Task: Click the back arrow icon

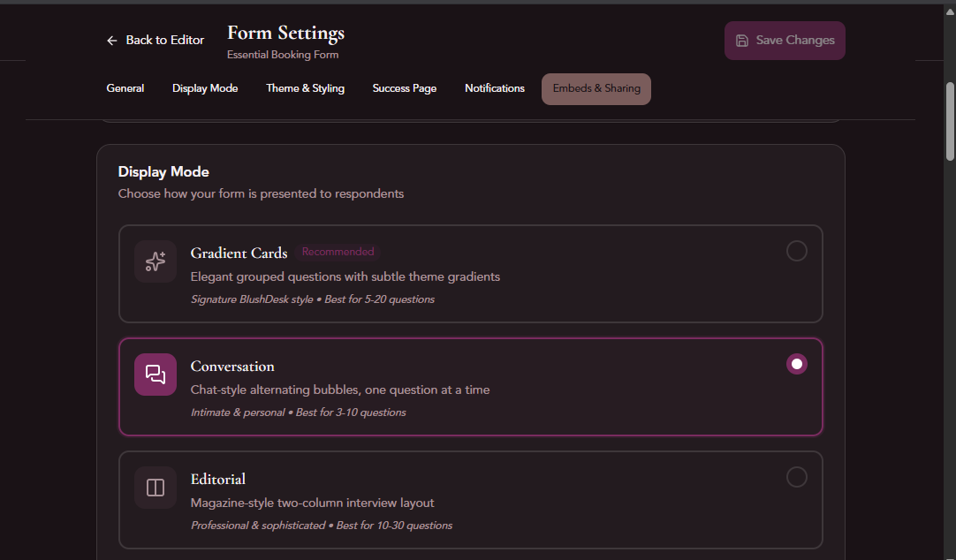Action: pos(112,41)
